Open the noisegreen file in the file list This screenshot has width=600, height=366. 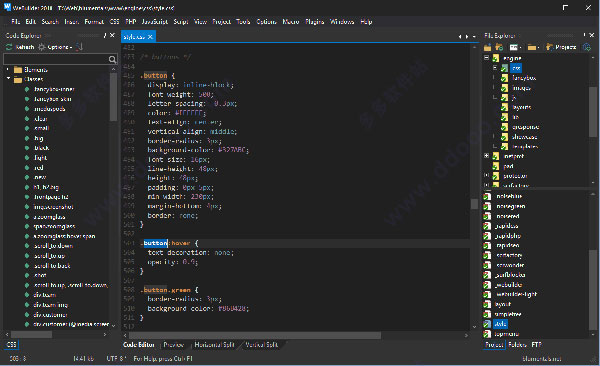(511, 206)
